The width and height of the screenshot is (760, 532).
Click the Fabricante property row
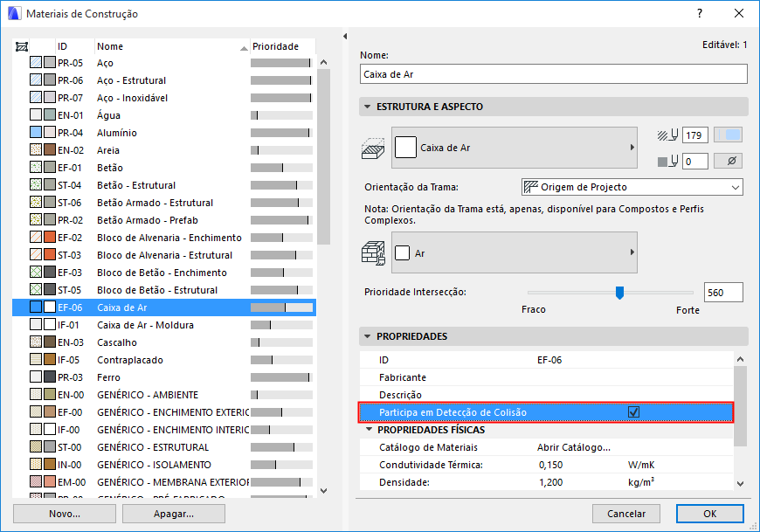point(547,377)
